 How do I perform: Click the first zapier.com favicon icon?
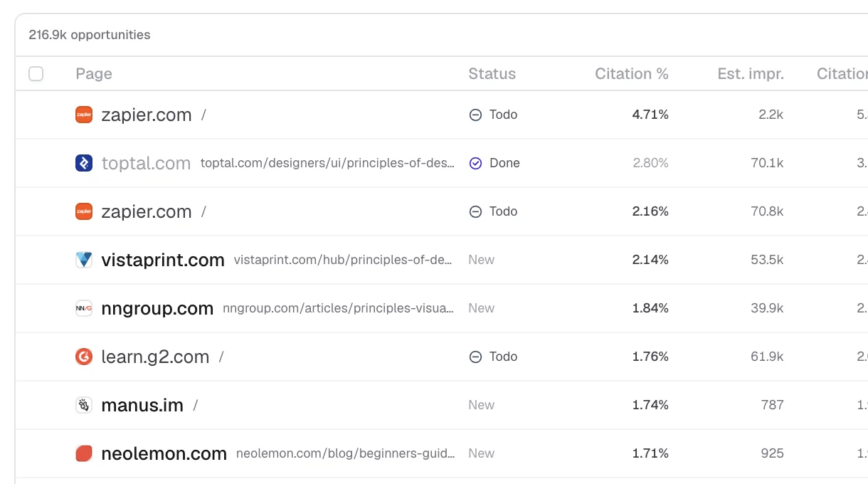[x=84, y=115]
